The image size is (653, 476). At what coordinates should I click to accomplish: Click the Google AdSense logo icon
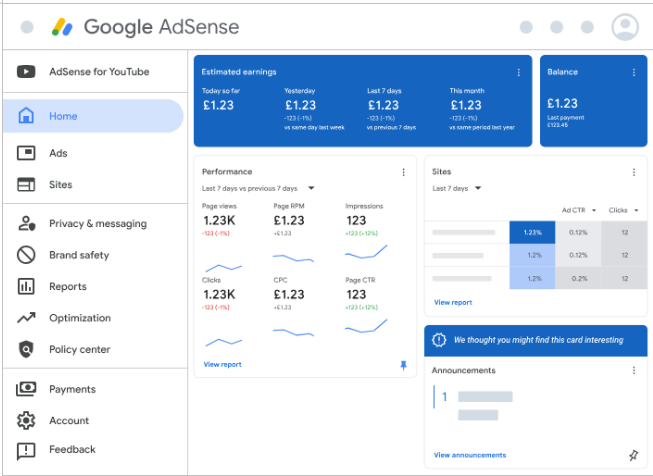[62, 27]
